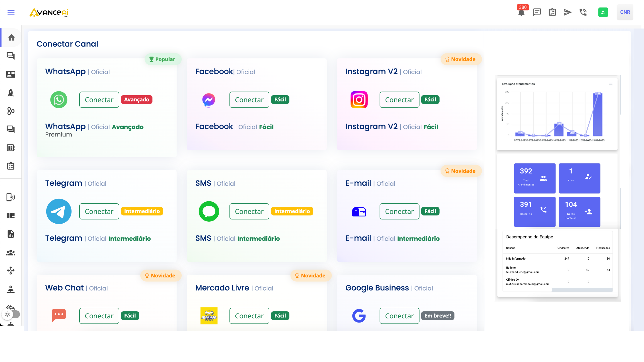Open the rocket icon in sidebar

click(11, 93)
